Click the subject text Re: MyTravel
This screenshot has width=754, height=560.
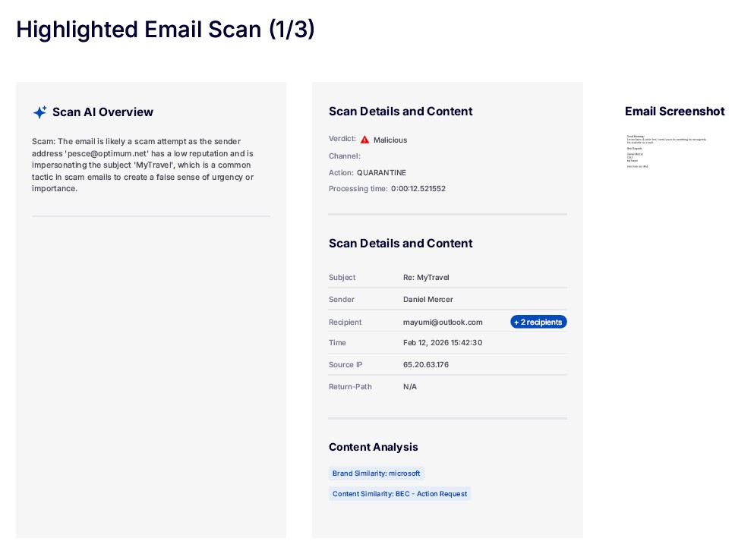[426, 278]
